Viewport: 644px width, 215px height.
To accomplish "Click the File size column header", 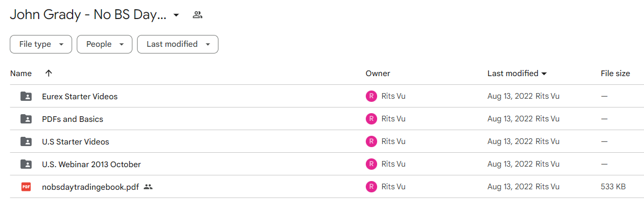I will tap(615, 74).
